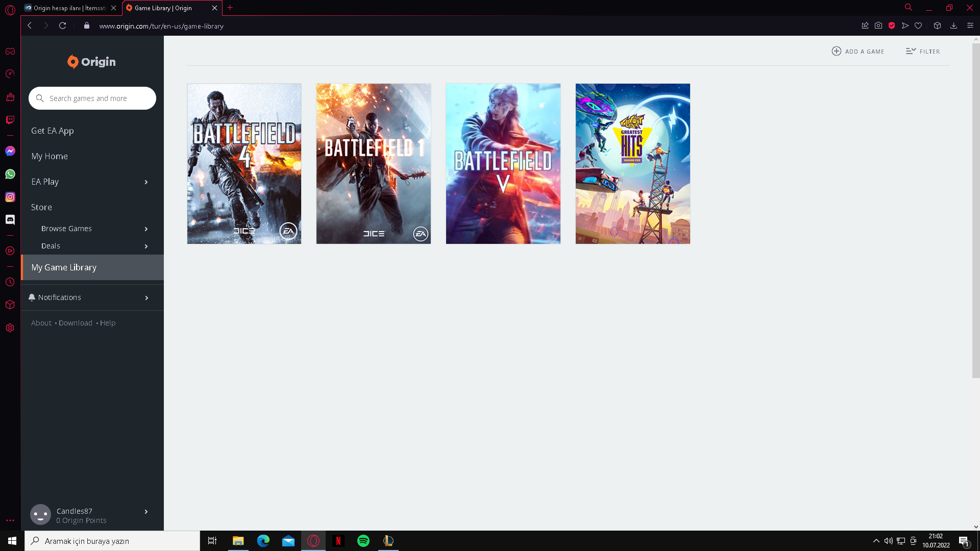Viewport: 980px width, 551px height.
Task: Add page to bookmarks heart icon
Action: tap(918, 26)
